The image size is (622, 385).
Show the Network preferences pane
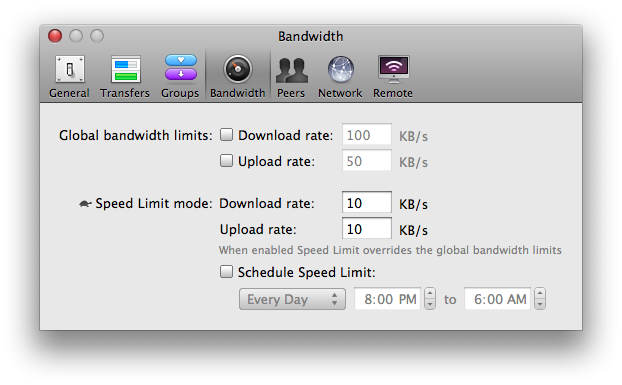pyautogui.click(x=340, y=77)
